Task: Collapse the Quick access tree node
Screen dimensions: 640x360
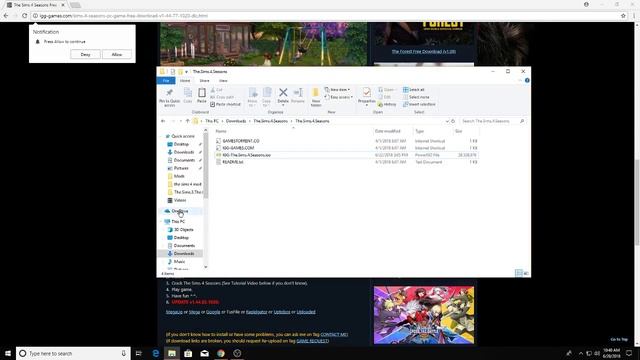Action: 162,136
